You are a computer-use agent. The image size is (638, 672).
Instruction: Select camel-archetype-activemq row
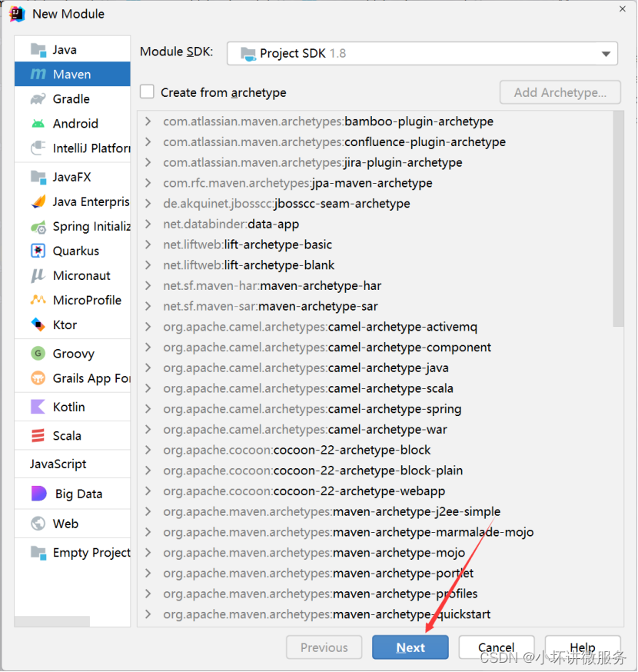coord(375,327)
